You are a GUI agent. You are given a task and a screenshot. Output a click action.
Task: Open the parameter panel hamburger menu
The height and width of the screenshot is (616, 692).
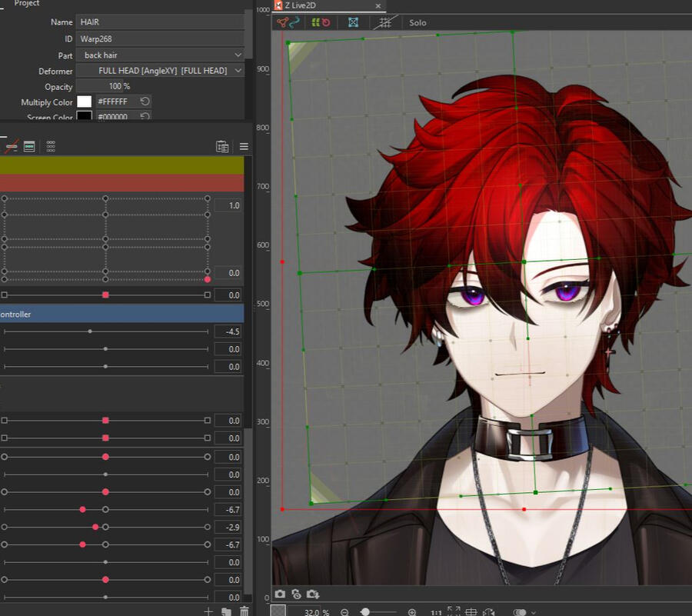click(244, 146)
